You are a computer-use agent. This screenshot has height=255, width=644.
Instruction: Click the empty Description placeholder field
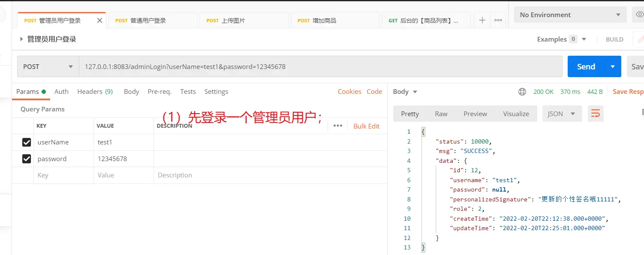[270, 175]
